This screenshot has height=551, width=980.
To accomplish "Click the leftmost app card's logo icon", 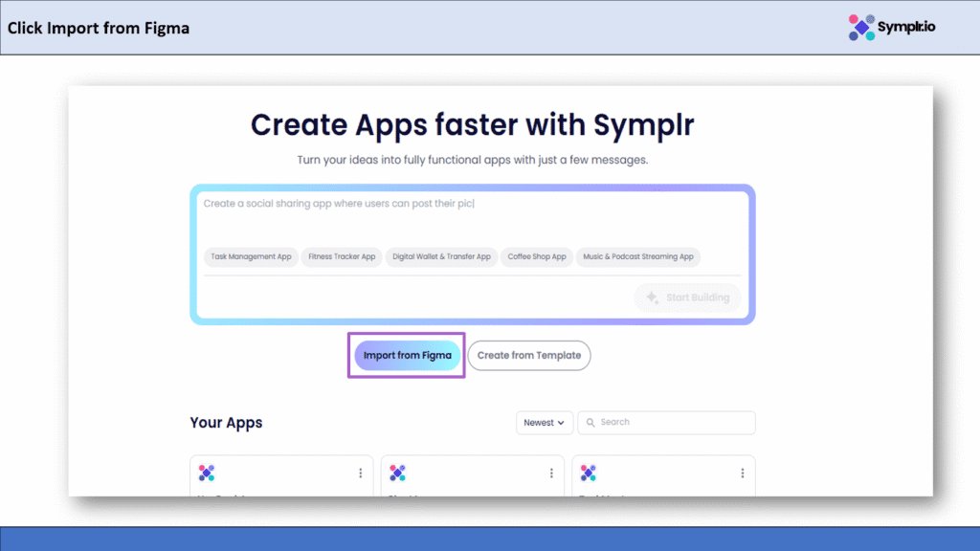I will pos(207,473).
